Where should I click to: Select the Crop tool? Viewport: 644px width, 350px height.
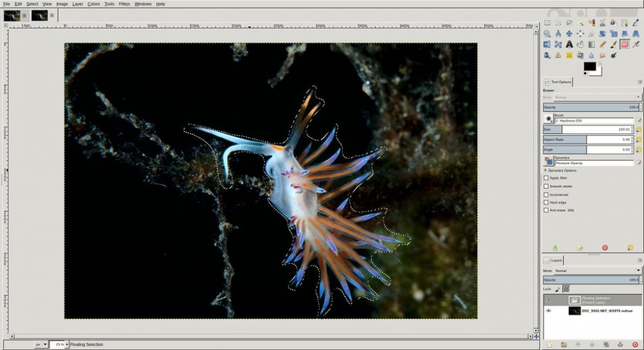[x=591, y=34]
